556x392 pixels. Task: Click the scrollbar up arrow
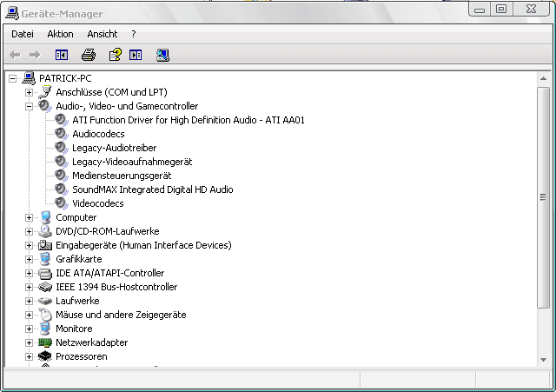pyautogui.click(x=543, y=78)
